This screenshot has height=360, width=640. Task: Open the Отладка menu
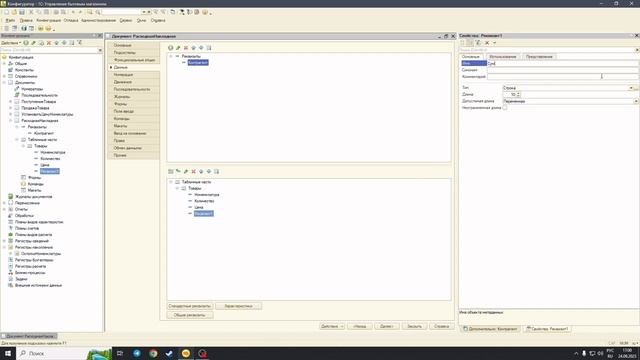pyautogui.click(x=71, y=20)
